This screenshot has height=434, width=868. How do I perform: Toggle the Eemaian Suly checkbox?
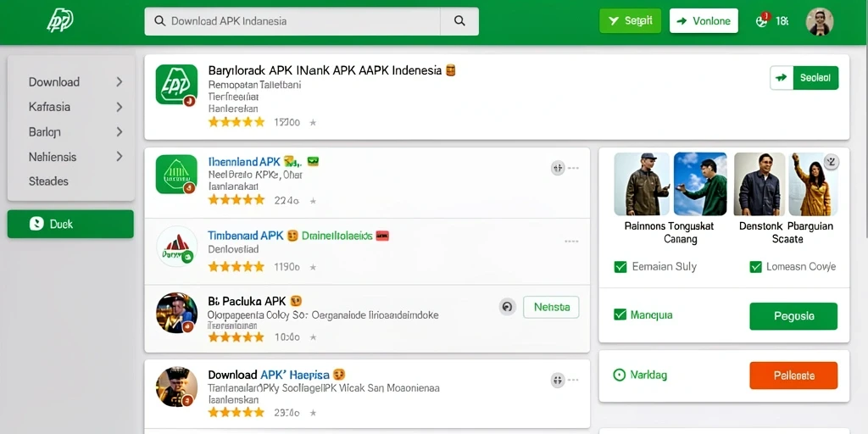620,267
